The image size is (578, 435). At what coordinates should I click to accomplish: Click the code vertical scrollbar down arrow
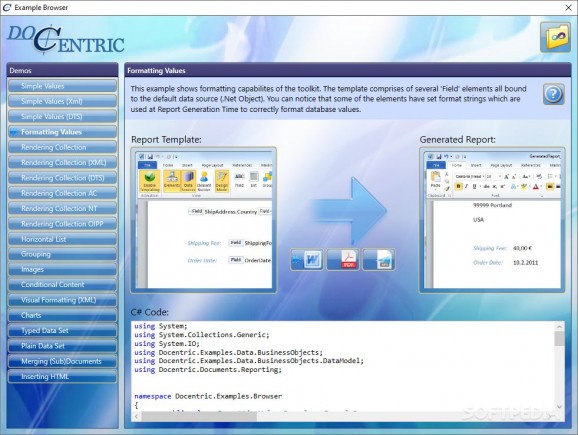tap(559, 407)
